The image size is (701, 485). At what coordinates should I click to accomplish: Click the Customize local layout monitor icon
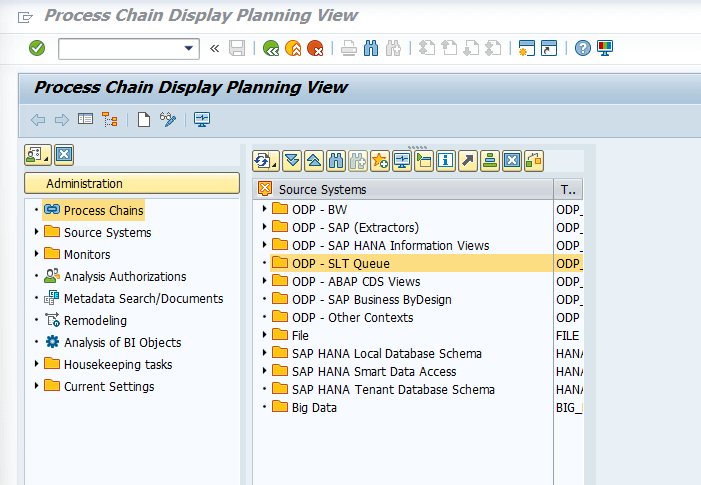coord(605,48)
